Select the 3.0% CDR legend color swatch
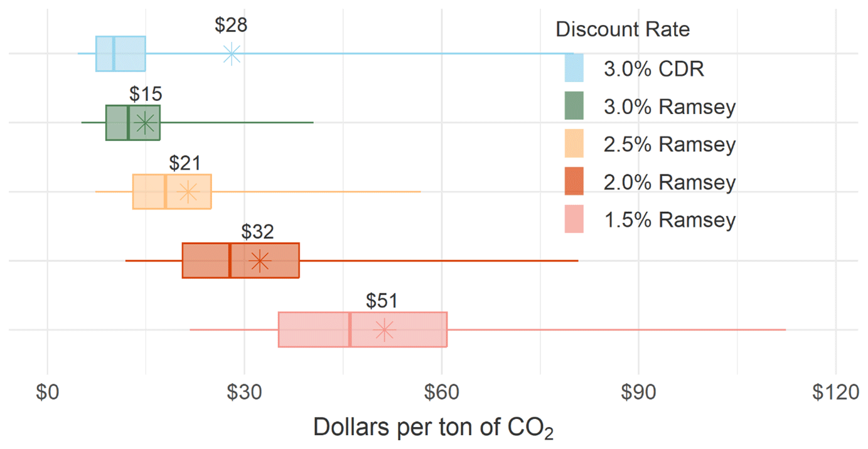This screenshot has width=868, height=449. pos(574,68)
